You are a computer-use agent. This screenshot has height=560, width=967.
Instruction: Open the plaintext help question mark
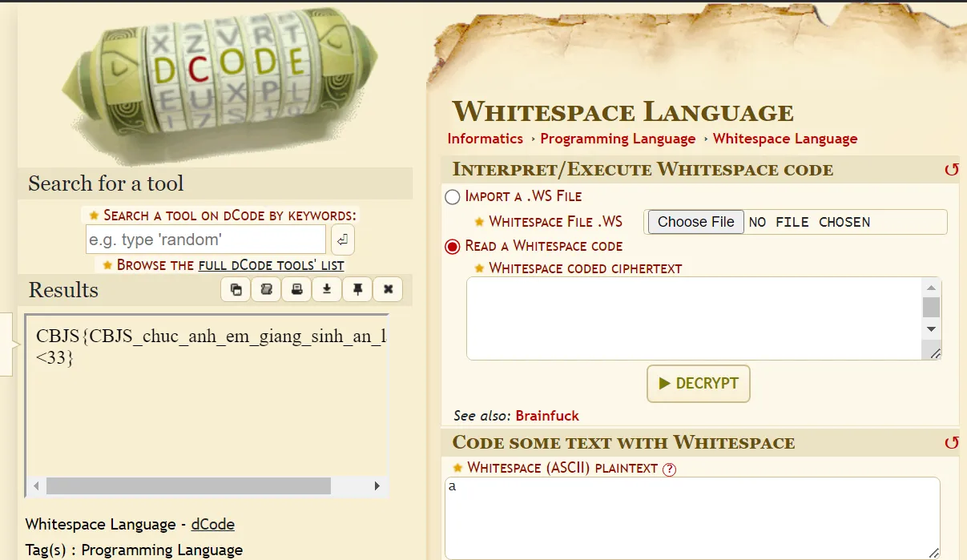(670, 469)
